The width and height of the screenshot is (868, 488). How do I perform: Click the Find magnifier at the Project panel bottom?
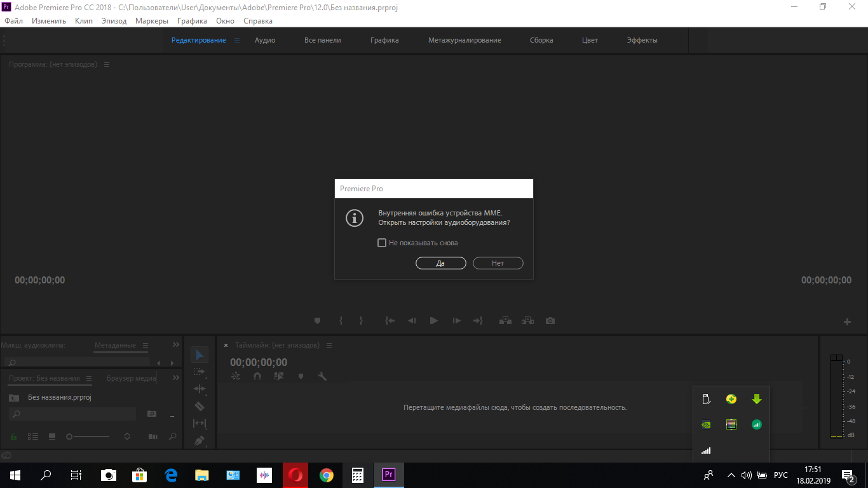[x=172, y=437]
